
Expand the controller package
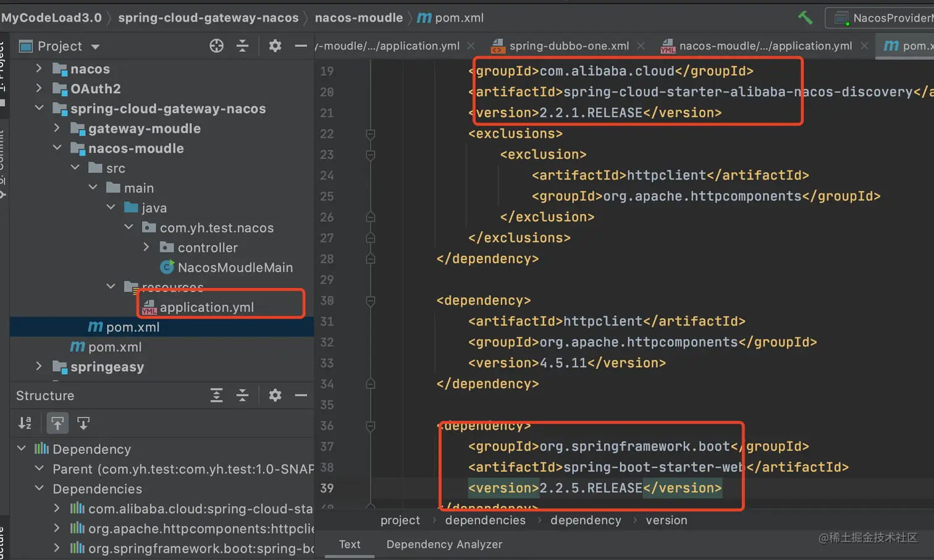(146, 247)
